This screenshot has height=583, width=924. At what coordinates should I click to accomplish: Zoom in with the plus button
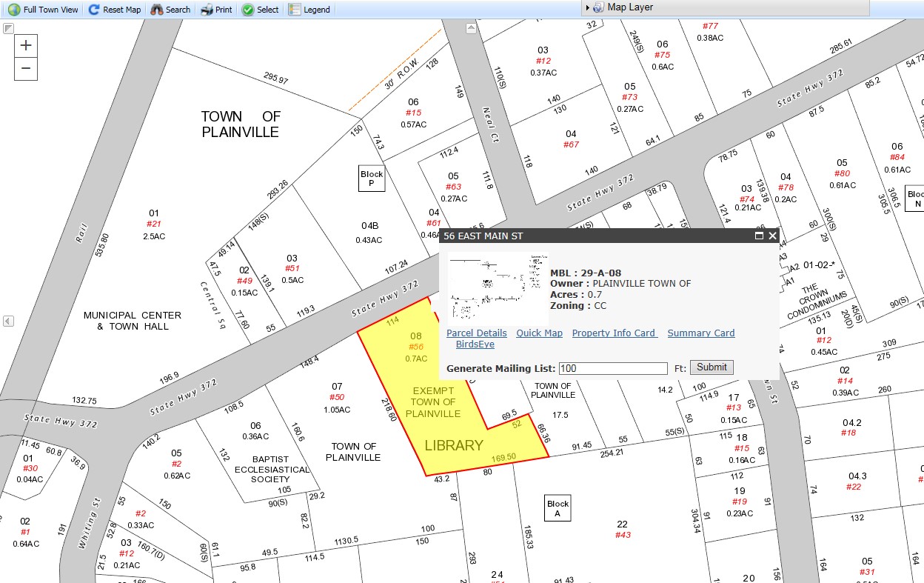pyautogui.click(x=26, y=45)
